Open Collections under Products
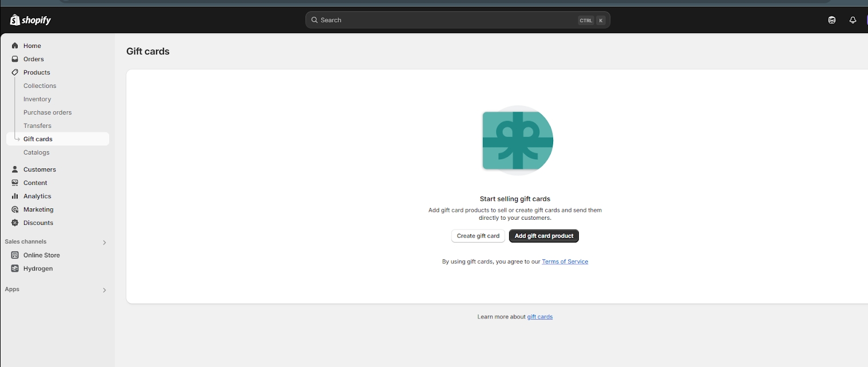Screen dimensions: 868x367 point(40,86)
